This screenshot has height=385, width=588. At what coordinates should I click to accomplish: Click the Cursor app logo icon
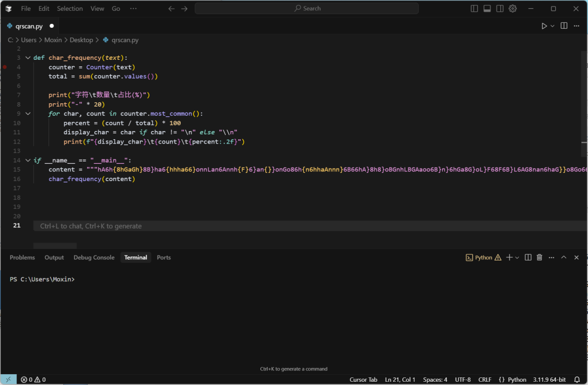coord(8,8)
